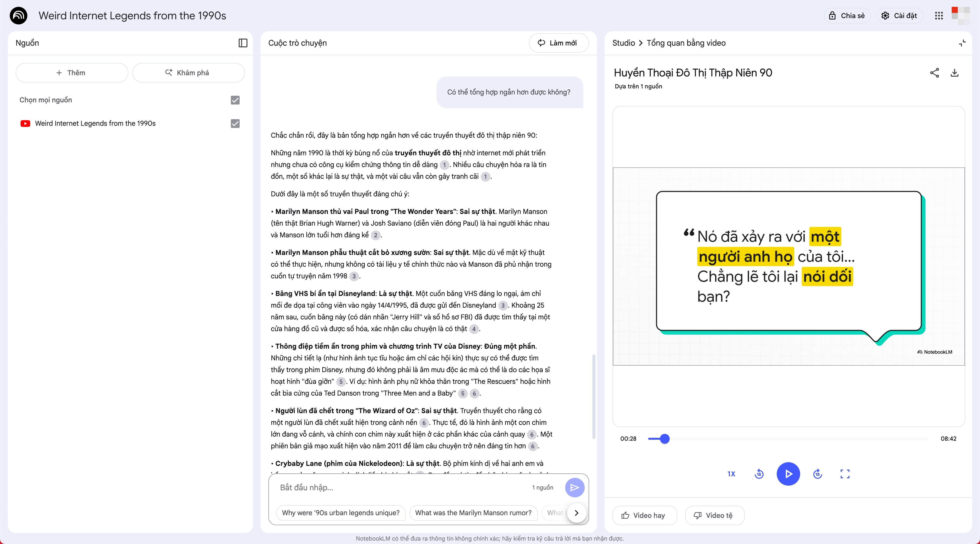
Task: Send the chat message
Action: (x=574, y=487)
